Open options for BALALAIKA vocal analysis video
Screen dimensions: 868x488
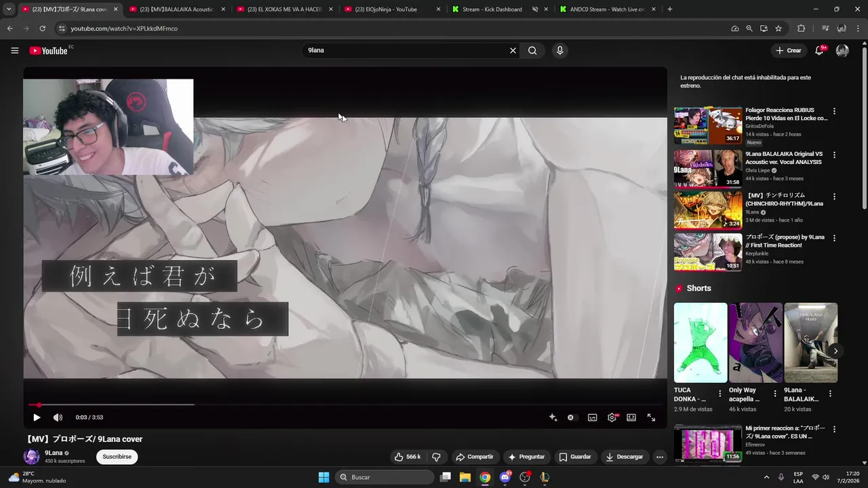pyautogui.click(x=834, y=155)
